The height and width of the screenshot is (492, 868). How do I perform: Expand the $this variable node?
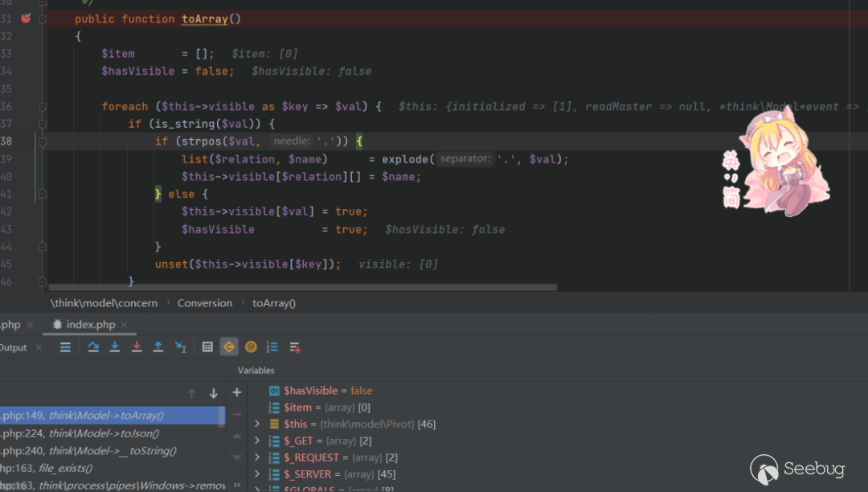pyautogui.click(x=257, y=424)
